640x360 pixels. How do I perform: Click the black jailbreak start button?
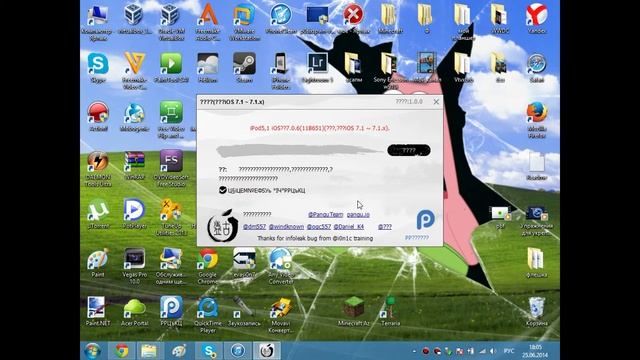click(x=409, y=150)
